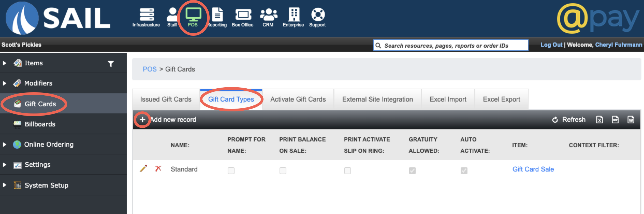Expand the System Setup section arrow
644x214 pixels.
4,185
